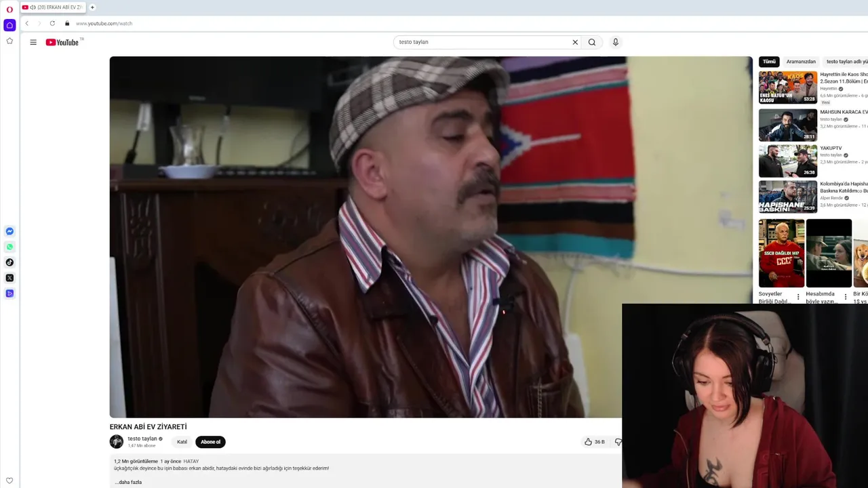Viewport: 868px width, 488px height.
Task: Open X (Twitter) in the Opera sidebar
Action: [9, 278]
